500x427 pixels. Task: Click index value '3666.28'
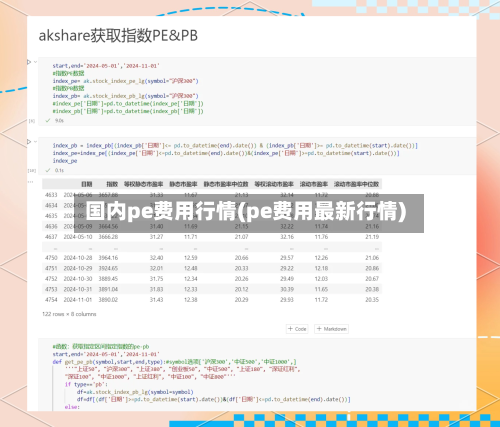coord(108,237)
